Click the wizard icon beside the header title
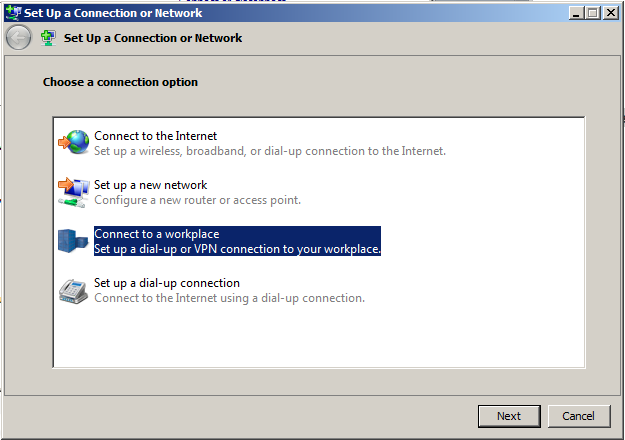The height and width of the screenshot is (440, 625). [49, 38]
